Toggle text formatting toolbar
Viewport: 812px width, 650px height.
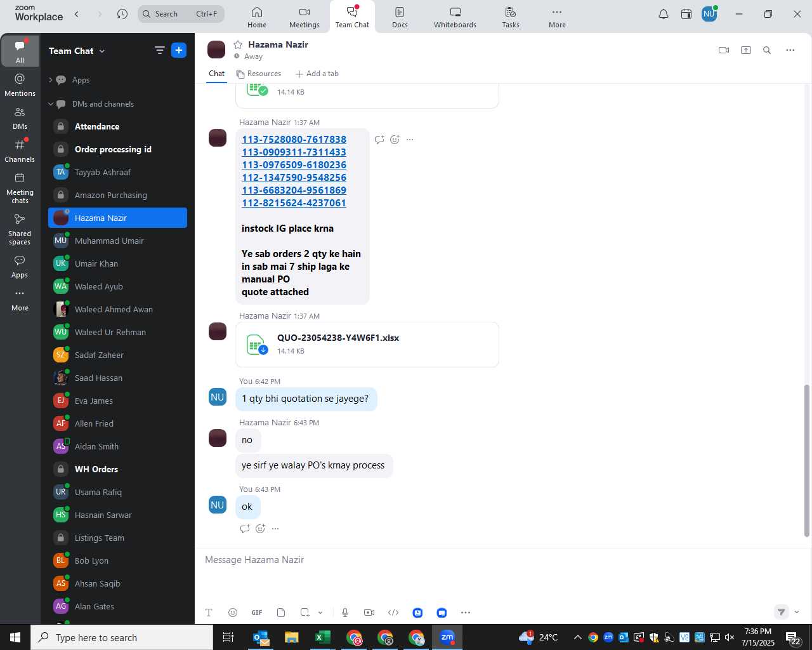[209, 613]
